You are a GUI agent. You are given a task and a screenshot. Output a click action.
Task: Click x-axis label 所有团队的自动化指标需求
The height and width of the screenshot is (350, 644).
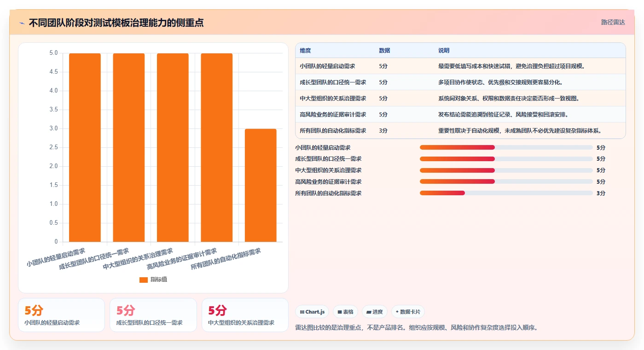226,259
